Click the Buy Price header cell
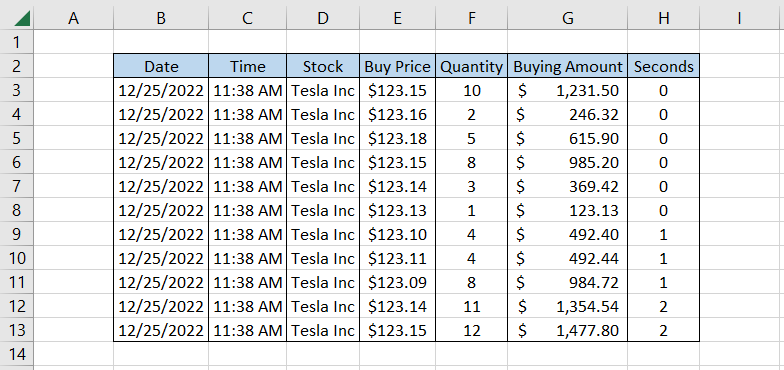 point(398,66)
